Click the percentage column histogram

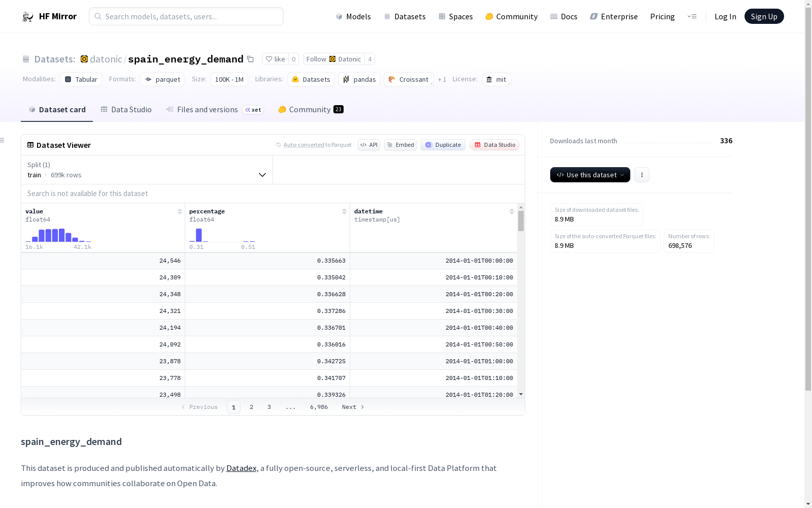(222, 235)
